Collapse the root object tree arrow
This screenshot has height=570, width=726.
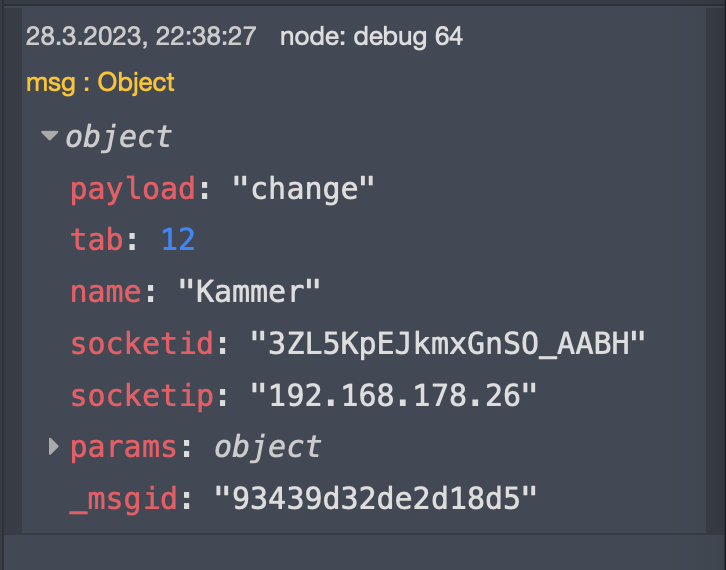[49, 136]
